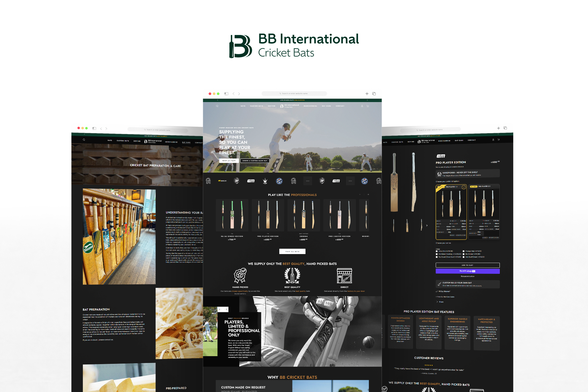Click the Best Quality laurel wreath icon
This screenshot has width=588, height=392.
point(292,276)
